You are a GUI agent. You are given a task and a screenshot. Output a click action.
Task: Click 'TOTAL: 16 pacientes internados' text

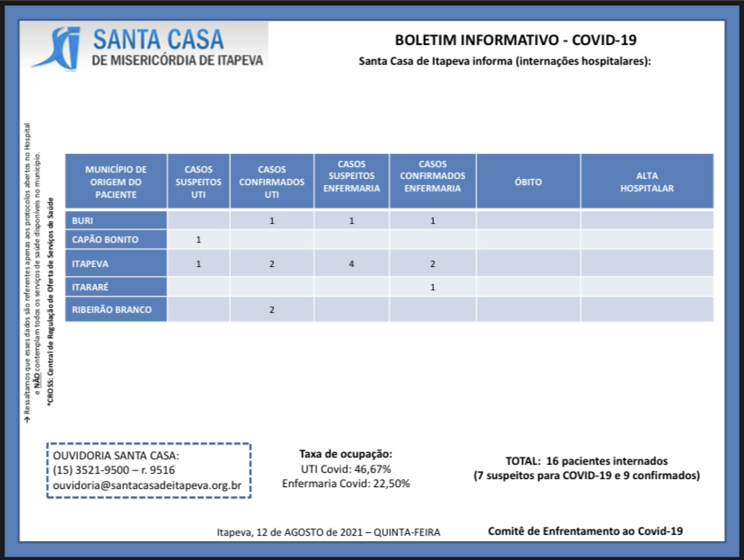pyautogui.click(x=587, y=461)
